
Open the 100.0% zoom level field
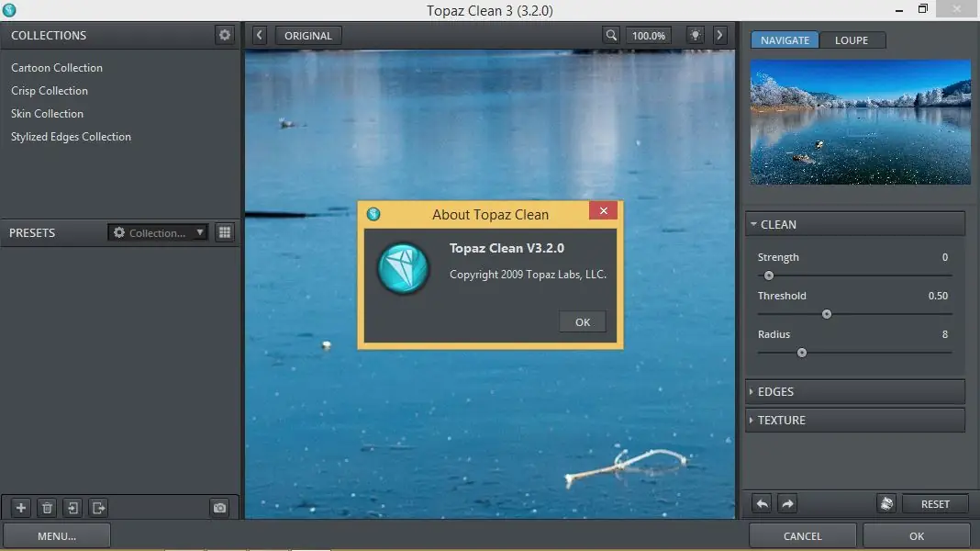648,36
